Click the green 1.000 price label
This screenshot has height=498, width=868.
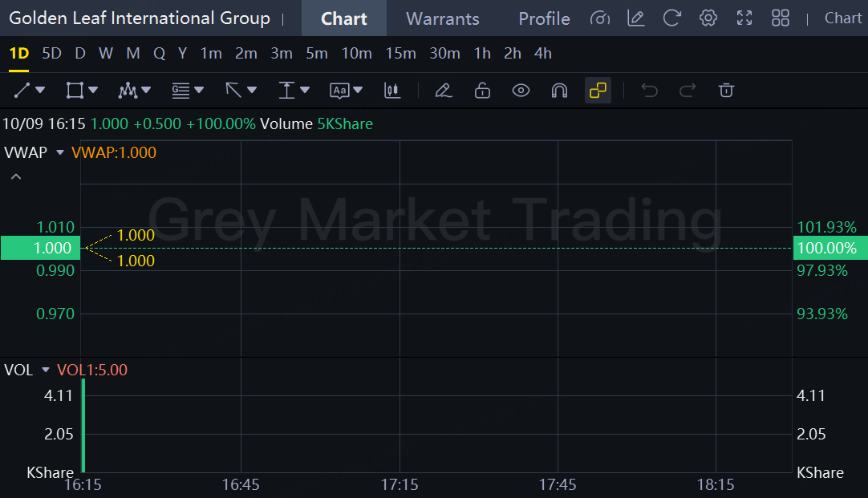click(40, 249)
